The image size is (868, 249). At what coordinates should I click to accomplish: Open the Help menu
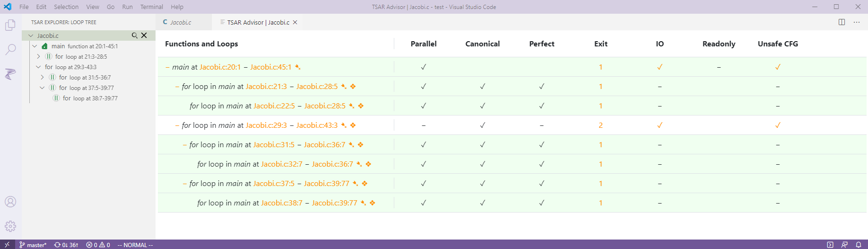click(177, 7)
